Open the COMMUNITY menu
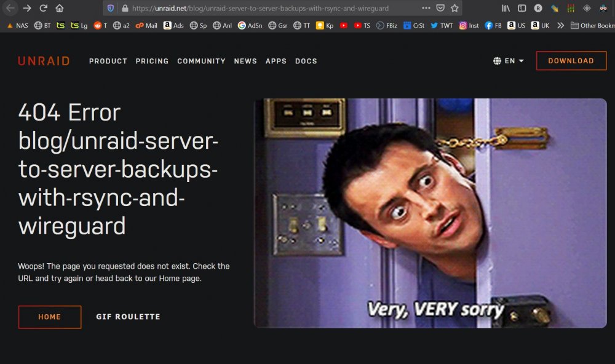615x364 pixels. point(201,61)
